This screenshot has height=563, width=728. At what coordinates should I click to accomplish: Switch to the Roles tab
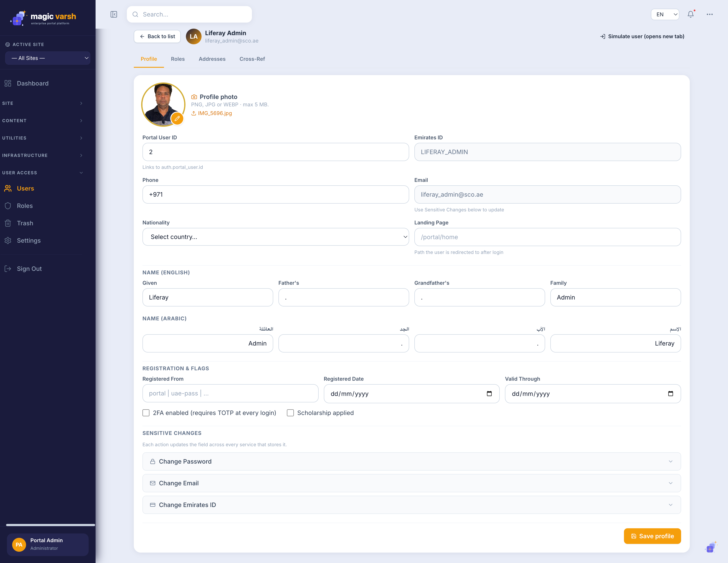(x=178, y=59)
